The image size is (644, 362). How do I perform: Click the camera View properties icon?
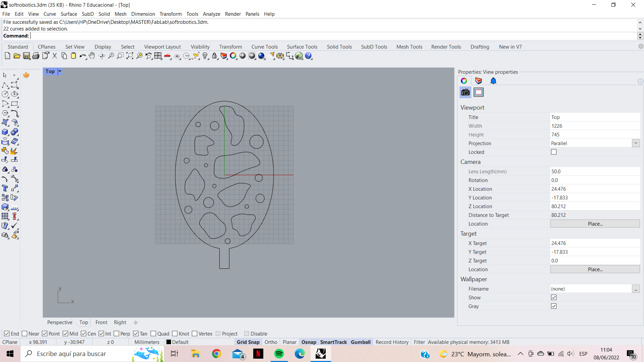click(x=465, y=92)
